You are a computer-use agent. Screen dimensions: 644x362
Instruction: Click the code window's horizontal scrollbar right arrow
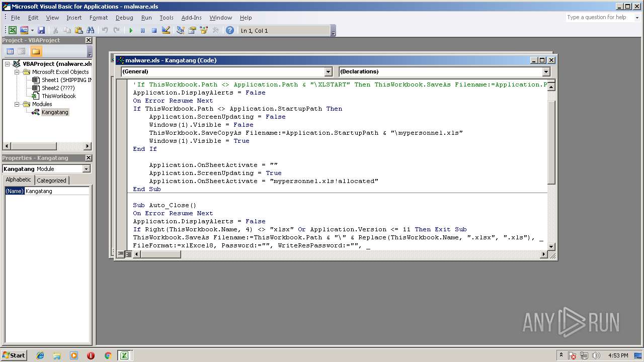tap(543, 254)
